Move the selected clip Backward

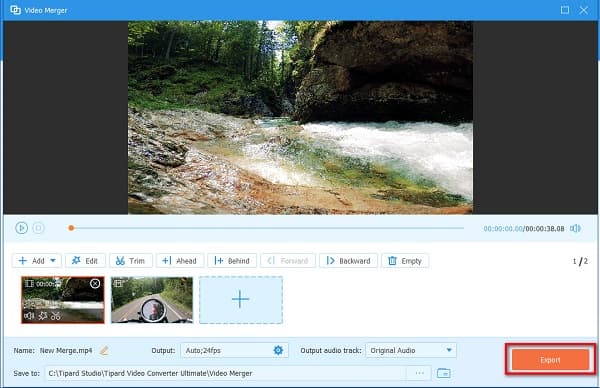(x=349, y=261)
